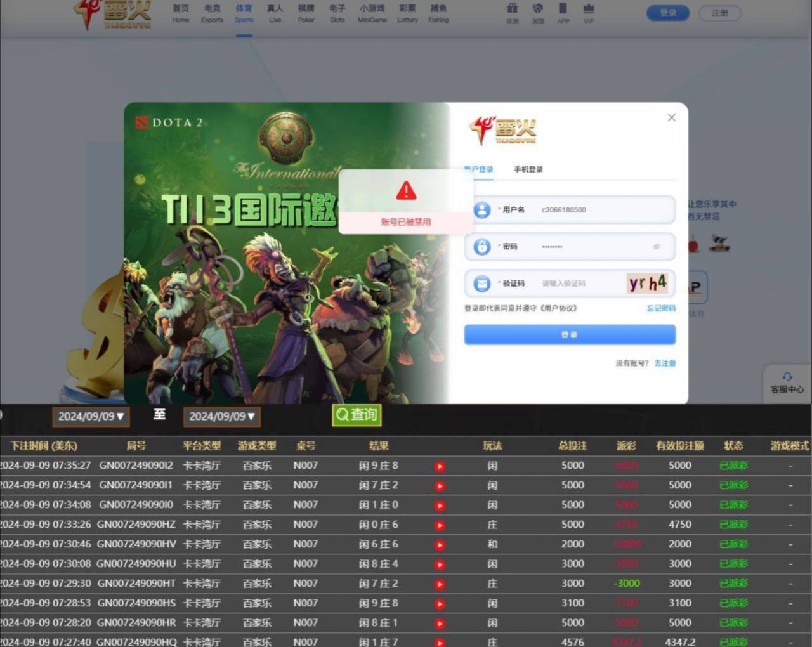Image resolution: width=812 pixels, height=647 pixels.
Task: Open the VIP crown icon in header
Action: pyautogui.click(x=589, y=12)
